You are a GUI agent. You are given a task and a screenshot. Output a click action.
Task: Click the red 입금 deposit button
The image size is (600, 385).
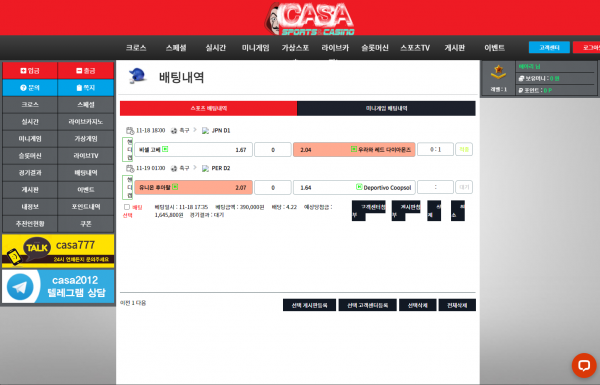tap(30, 70)
